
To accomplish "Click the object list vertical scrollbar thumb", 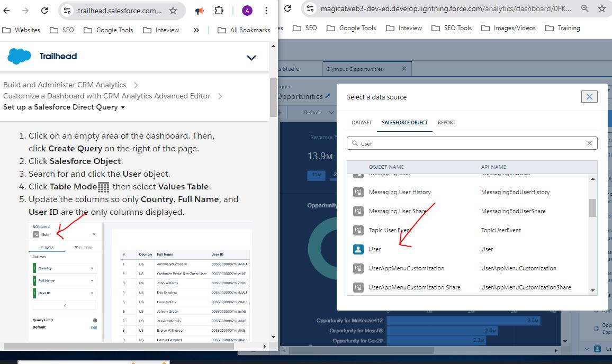I will click(592, 207).
